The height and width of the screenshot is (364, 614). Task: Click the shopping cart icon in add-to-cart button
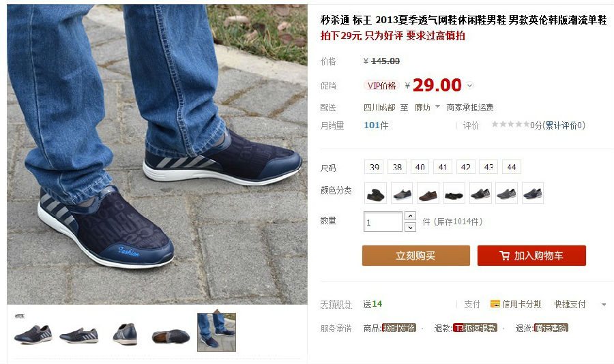coord(504,256)
